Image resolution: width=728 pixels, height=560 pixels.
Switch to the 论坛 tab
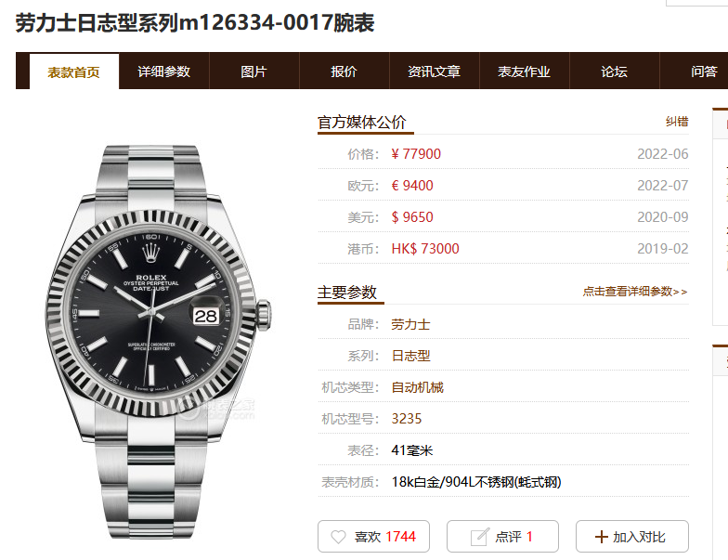tap(615, 72)
